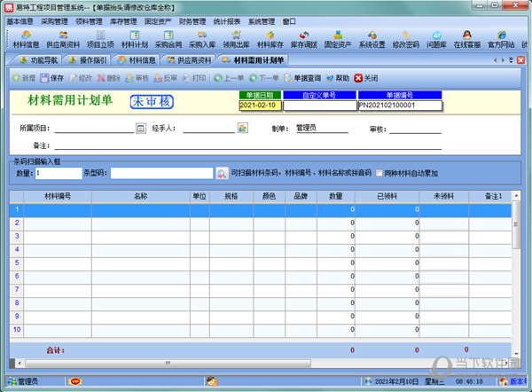Save the plan with 保存
532x392 pixels.
point(52,78)
